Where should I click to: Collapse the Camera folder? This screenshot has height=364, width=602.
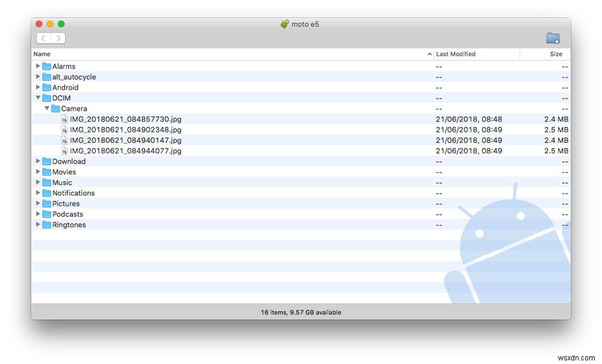(47, 108)
